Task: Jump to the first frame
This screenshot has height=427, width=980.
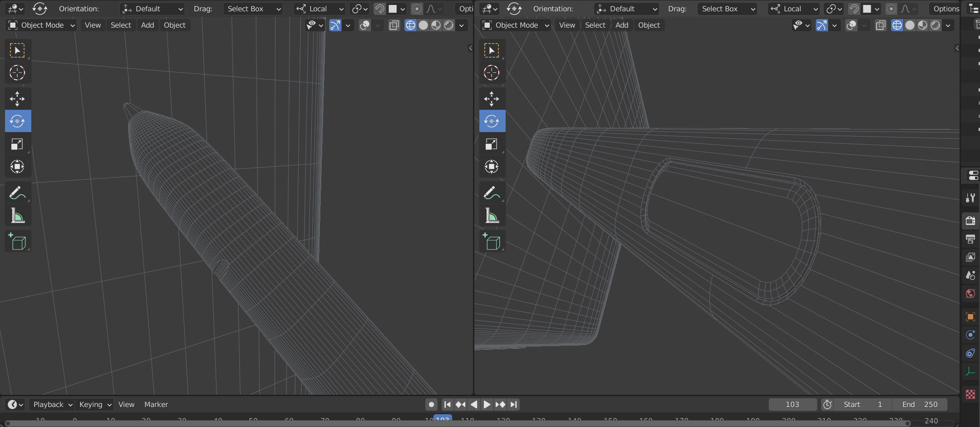Action: (x=447, y=404)
